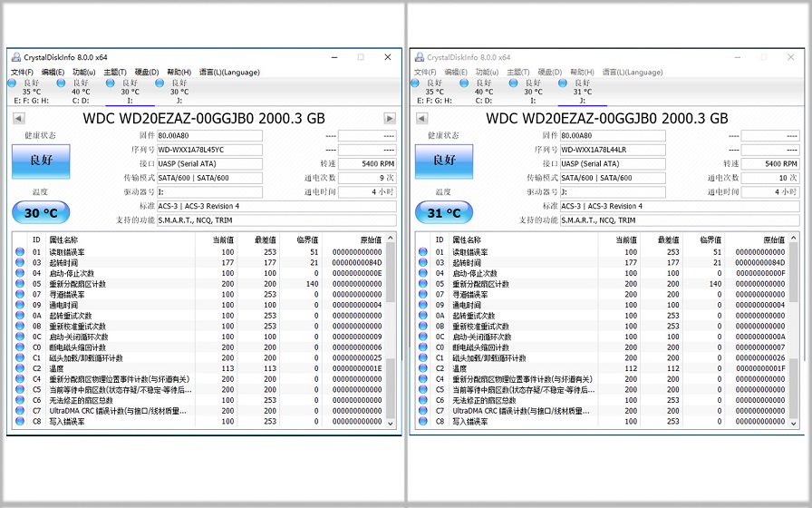Select 40 °C C: D: disk in right window

pos(483,92)
